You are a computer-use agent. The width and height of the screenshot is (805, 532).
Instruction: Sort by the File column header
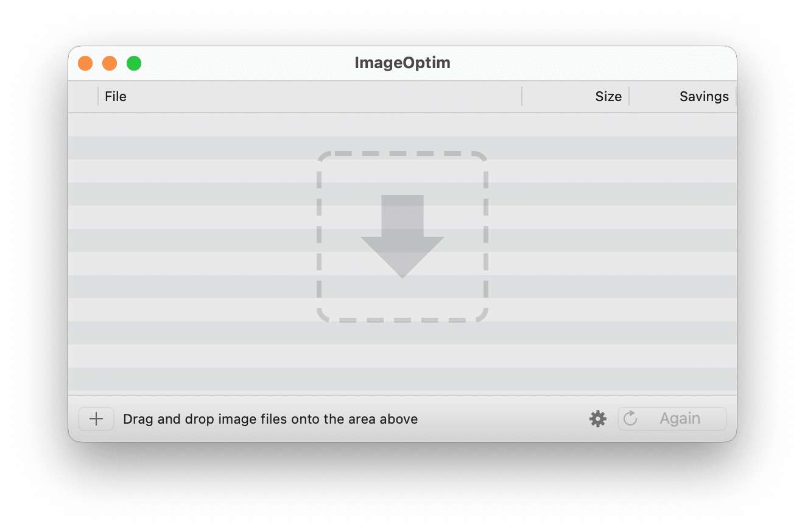coord(115,96)
